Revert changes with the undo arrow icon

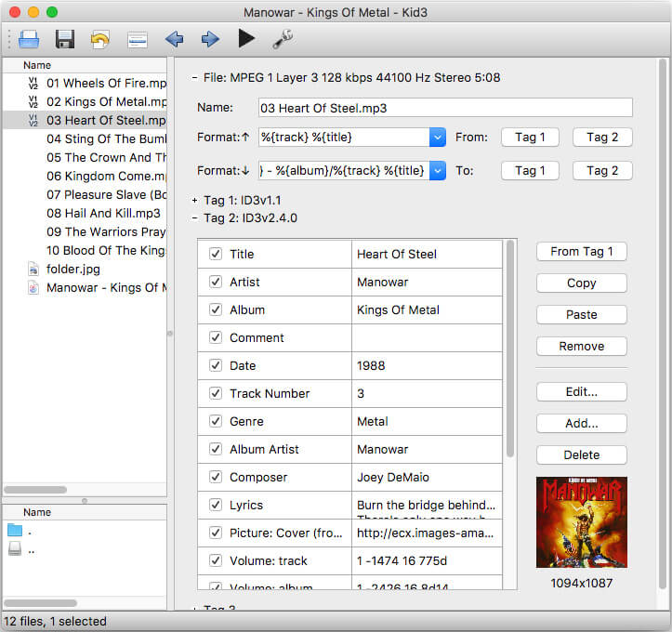tap(100, 39)
